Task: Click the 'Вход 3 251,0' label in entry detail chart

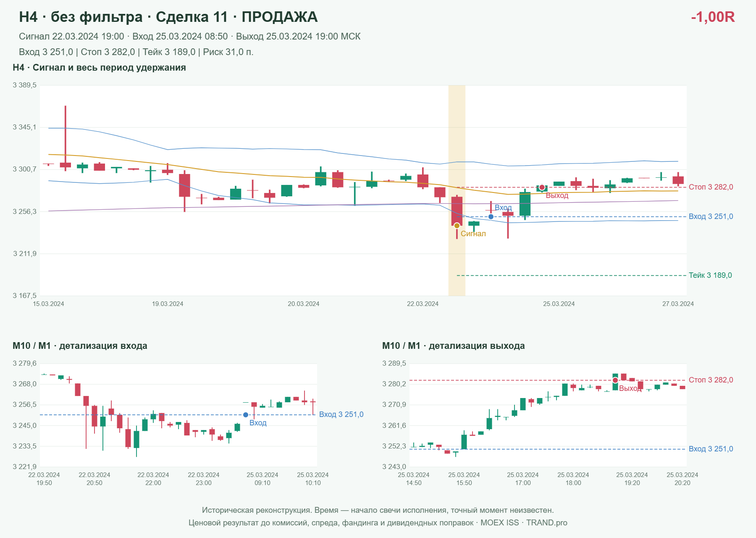Action: pyautogui.click(x=341, y=414)
